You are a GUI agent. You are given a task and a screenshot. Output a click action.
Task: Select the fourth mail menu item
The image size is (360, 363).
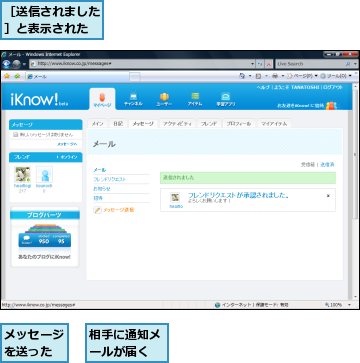tap(98, 198)
